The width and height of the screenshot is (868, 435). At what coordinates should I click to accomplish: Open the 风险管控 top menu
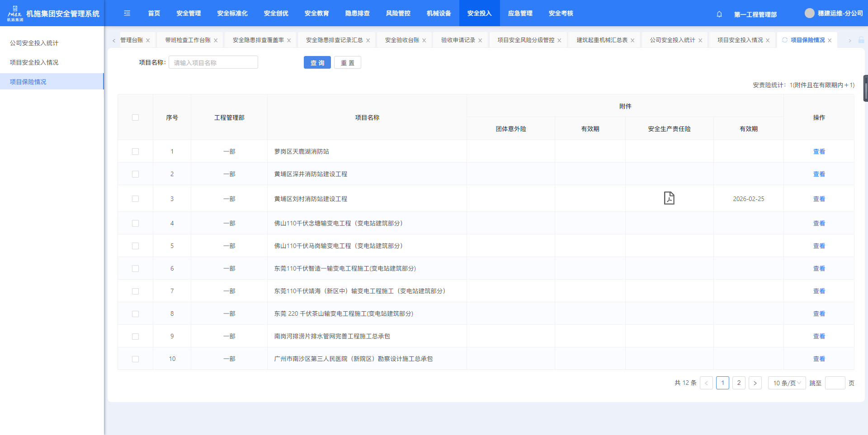(398, 14)
